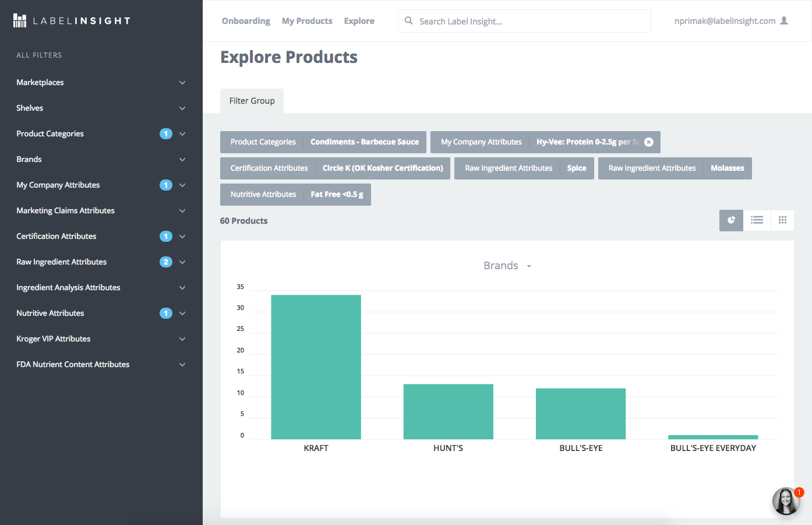This screenshot has height=525, width=812.
Task: Click the 60 Products count text
Action: point(243,221)
